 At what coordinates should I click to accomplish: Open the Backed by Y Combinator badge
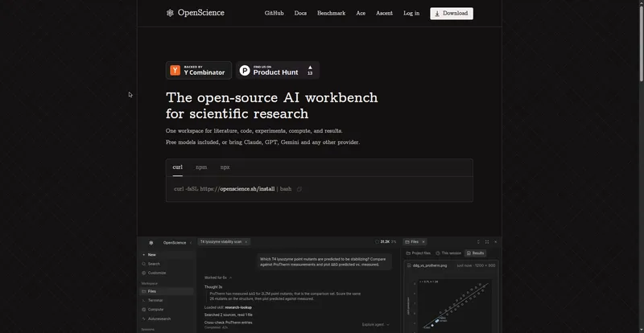(199, 70)
